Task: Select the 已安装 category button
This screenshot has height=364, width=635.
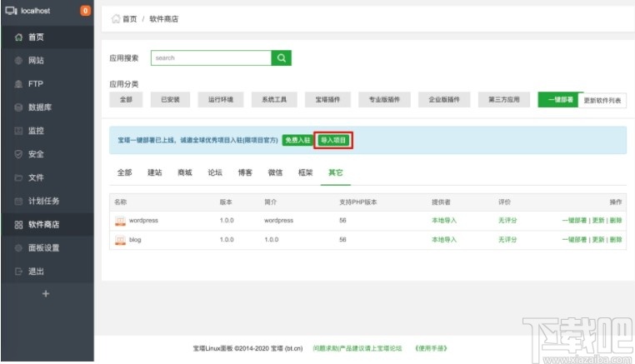Action: 170,100
